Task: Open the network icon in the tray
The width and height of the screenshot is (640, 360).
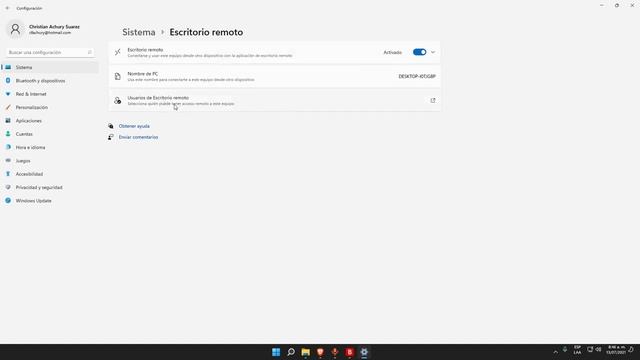Action: click(590, 349)
